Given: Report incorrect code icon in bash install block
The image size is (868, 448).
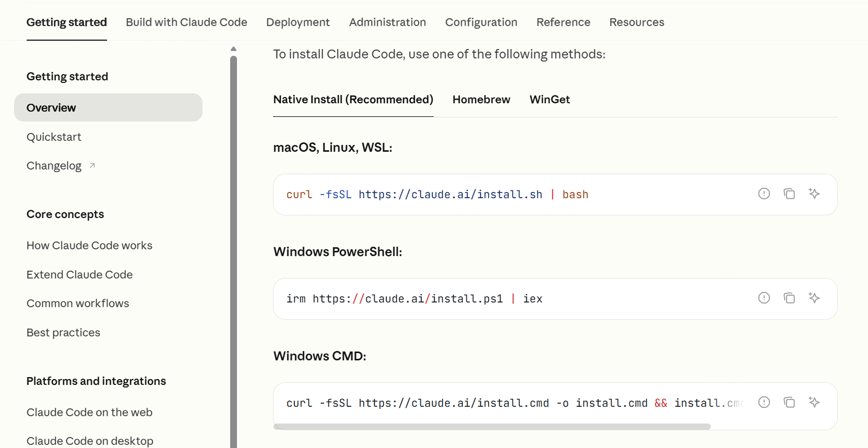Looking at the screenshot, I should (x=764, y=194).
